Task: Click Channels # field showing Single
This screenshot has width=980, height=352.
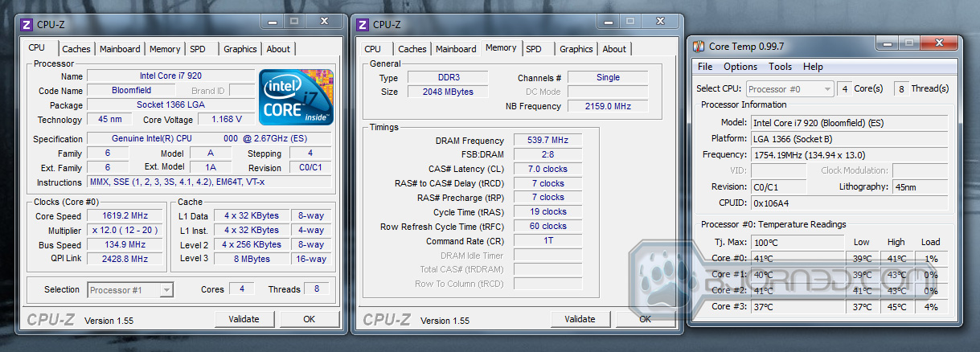Action: pyautogui.click(x=609, y=78)
